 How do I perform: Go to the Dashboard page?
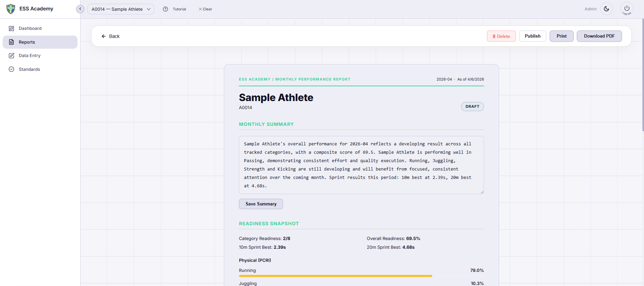pos(40,29)
